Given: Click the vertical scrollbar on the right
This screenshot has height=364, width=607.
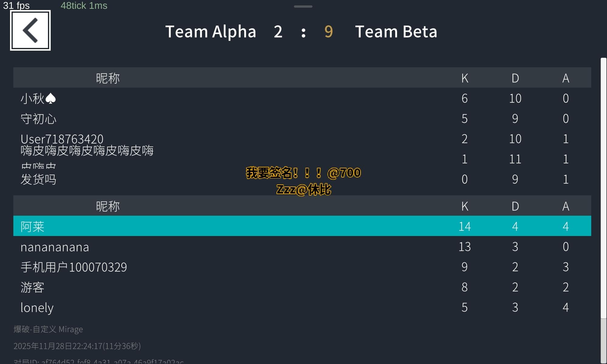Looking at the screenshot, I should pos(603,188).
